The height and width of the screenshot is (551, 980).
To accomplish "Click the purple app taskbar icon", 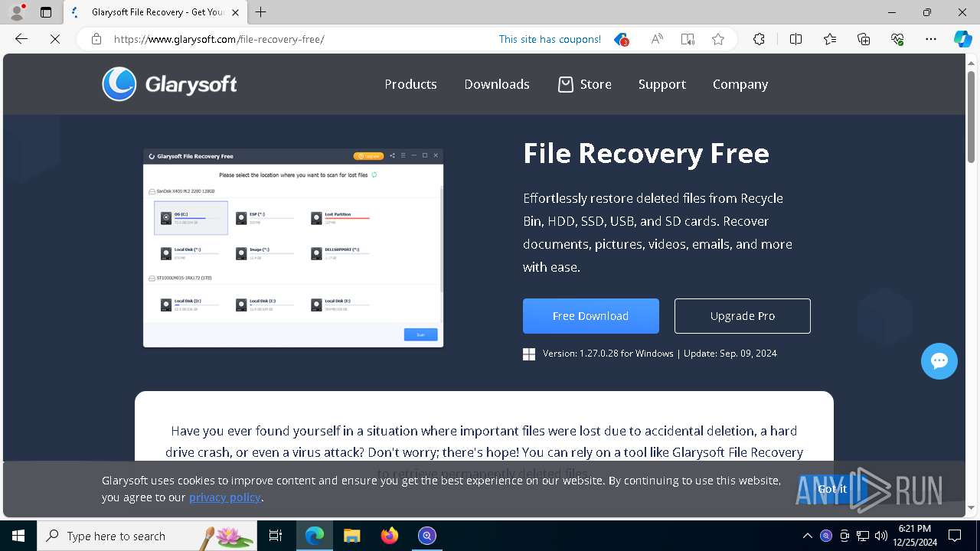I will (x=427, y=536).
